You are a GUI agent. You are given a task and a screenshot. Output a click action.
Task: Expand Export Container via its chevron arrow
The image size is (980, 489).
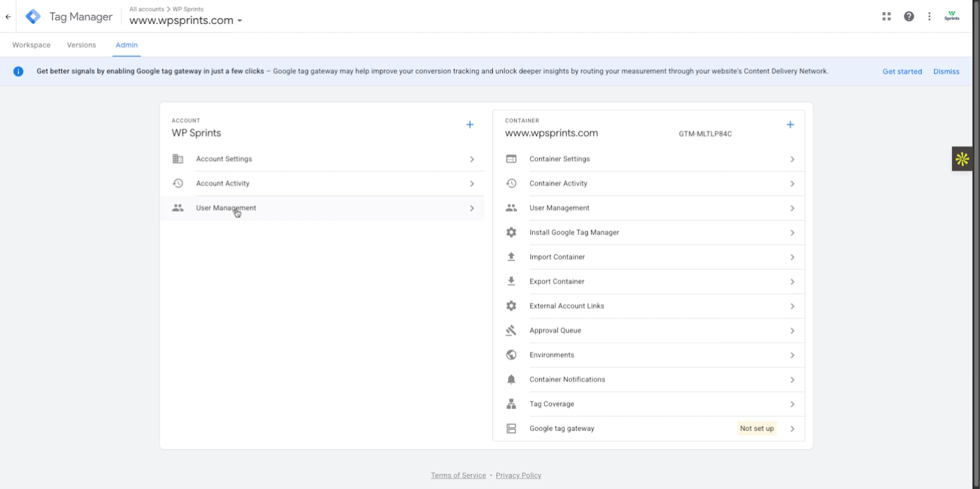click(x=792, y=282)
